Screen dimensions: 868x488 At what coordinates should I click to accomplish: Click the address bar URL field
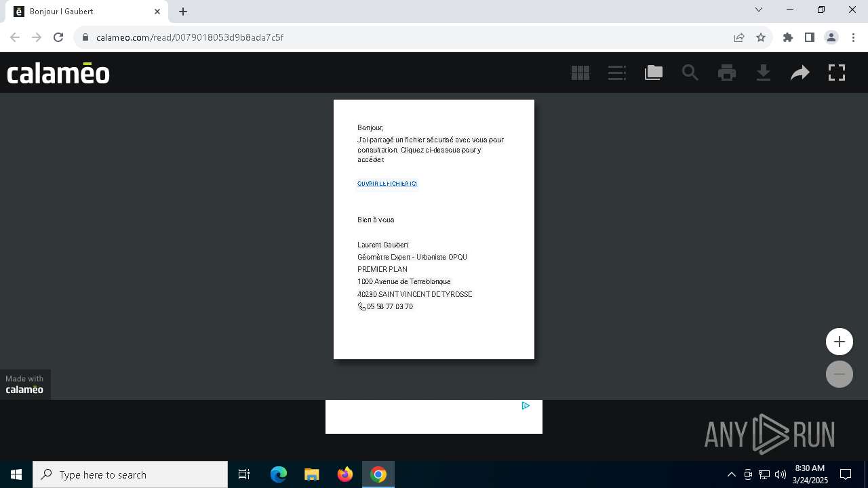tap(407, 37)
